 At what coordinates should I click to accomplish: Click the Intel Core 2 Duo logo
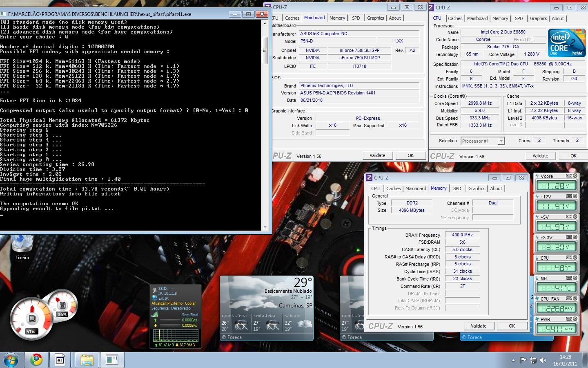tap(567, 43)
